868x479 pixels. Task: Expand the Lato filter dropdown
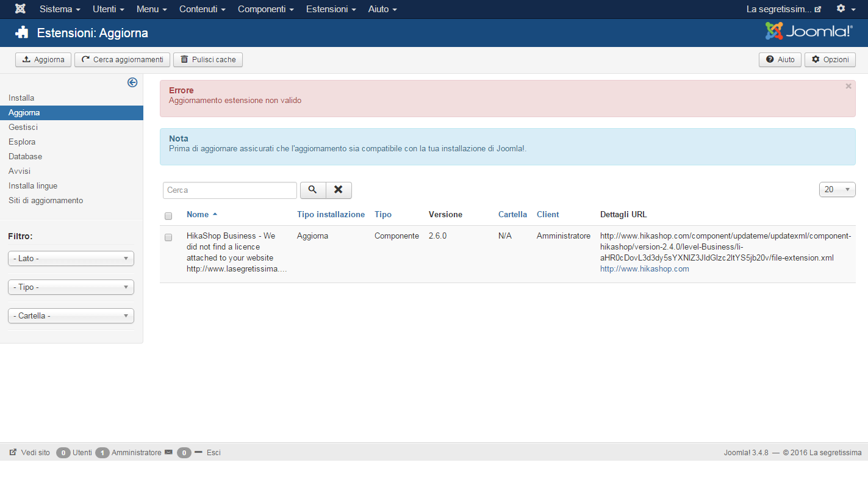pos(71,259)
